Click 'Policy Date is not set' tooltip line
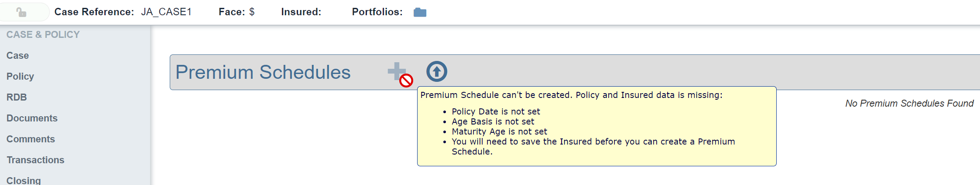This screenshot has width=980, height=185. [x=496, y=112]
